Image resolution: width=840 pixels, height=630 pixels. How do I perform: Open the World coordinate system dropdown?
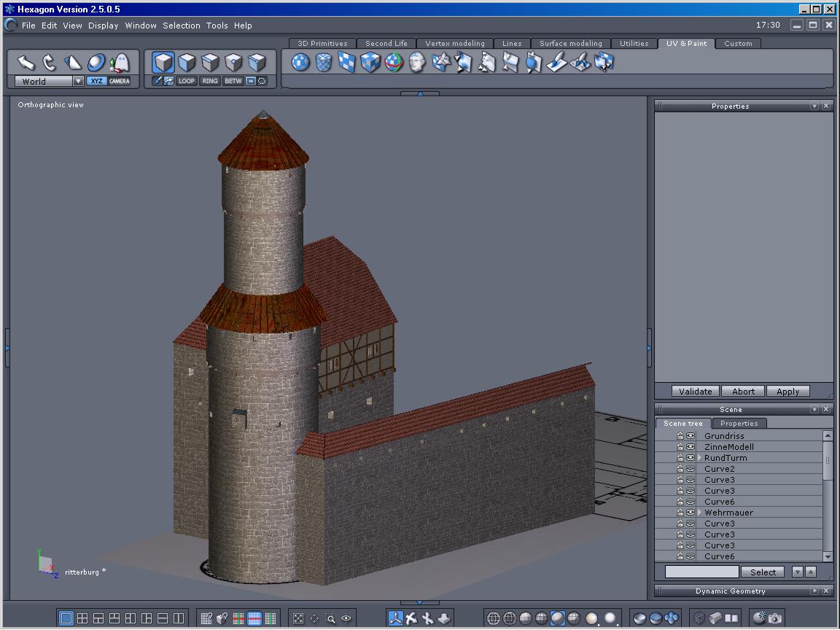click(78, 82)
